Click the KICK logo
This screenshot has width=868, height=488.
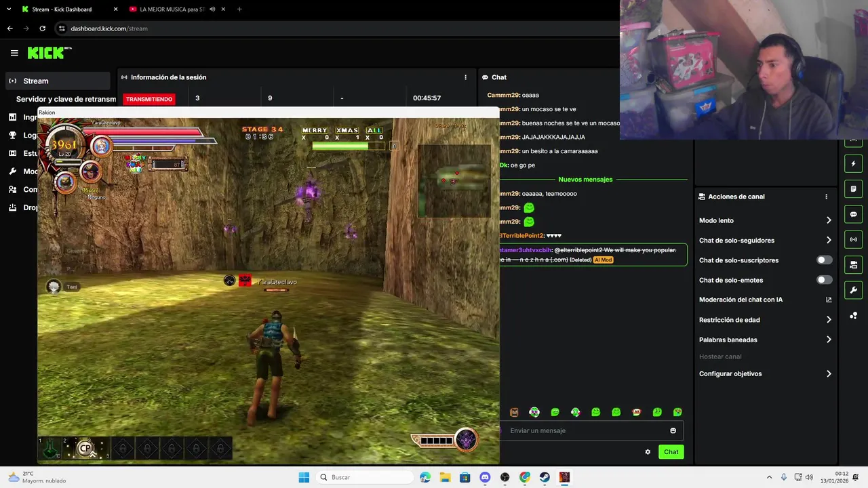pos(50,53)
